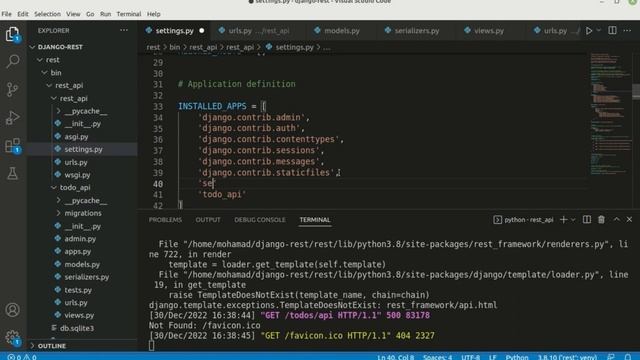
Task: Show the Problems panel tab
Action: pos(165,220)
